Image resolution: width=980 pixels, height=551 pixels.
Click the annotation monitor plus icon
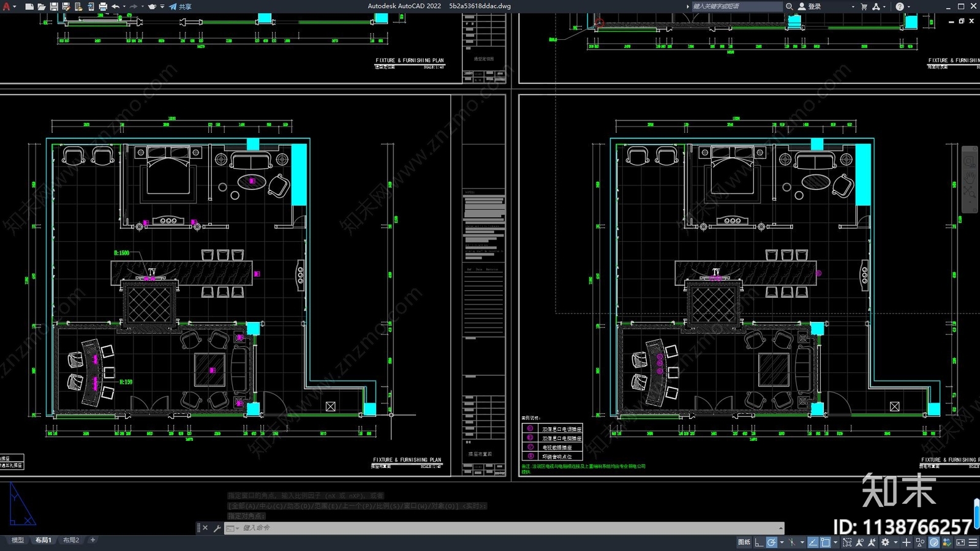coord(907,542)
